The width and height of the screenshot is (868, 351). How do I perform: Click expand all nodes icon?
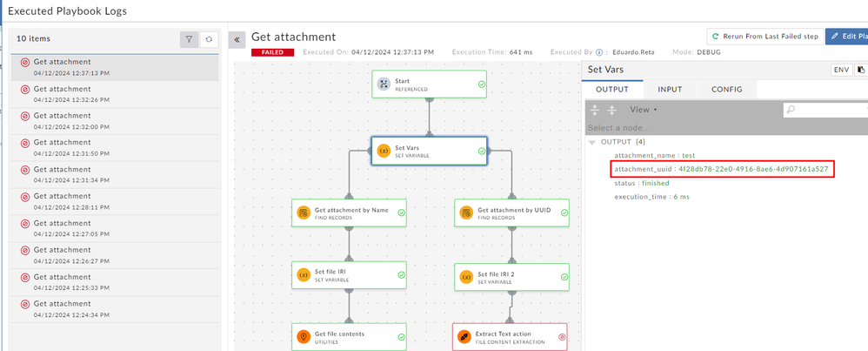pyautogui.click(x=595, y=110)
